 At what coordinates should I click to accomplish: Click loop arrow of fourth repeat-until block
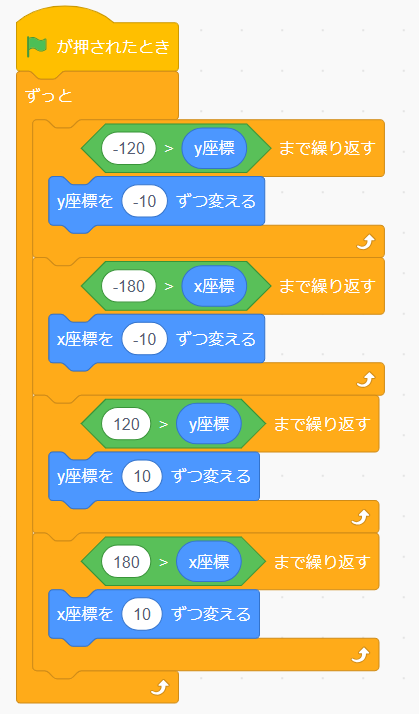pos(360,655)
